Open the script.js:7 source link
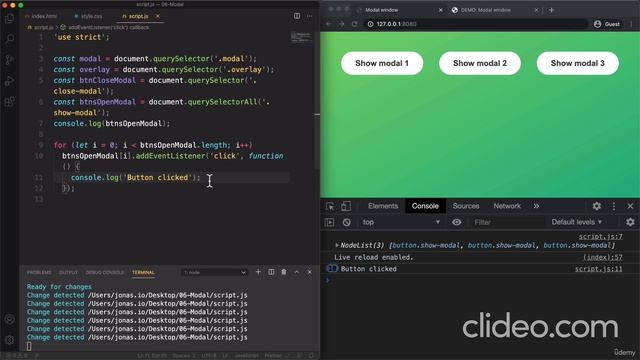Screen dimensions: 640x360 [x=600, y=236]
